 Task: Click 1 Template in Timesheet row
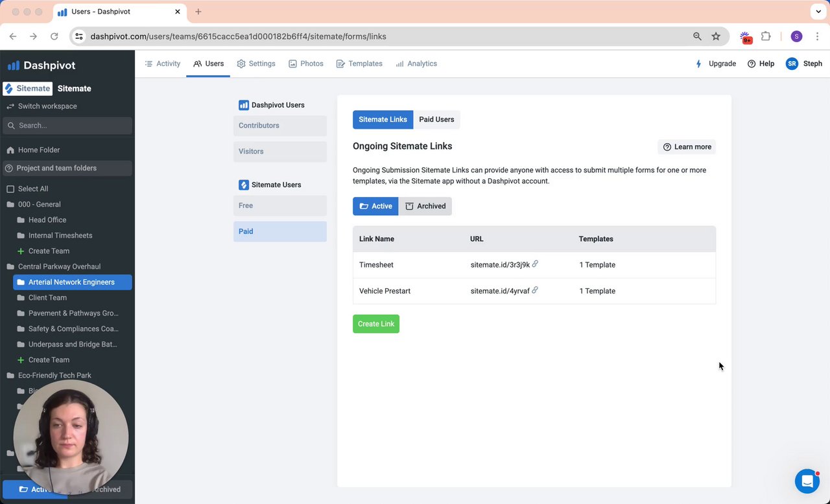click(x=597, y=265)
